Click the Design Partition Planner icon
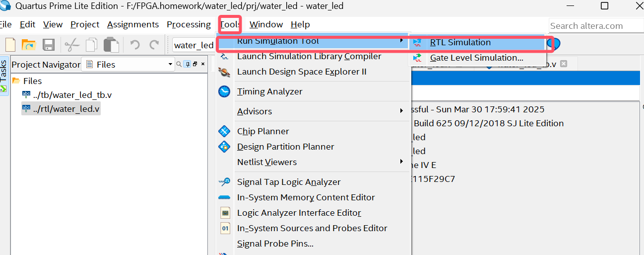 coord(224,147)
